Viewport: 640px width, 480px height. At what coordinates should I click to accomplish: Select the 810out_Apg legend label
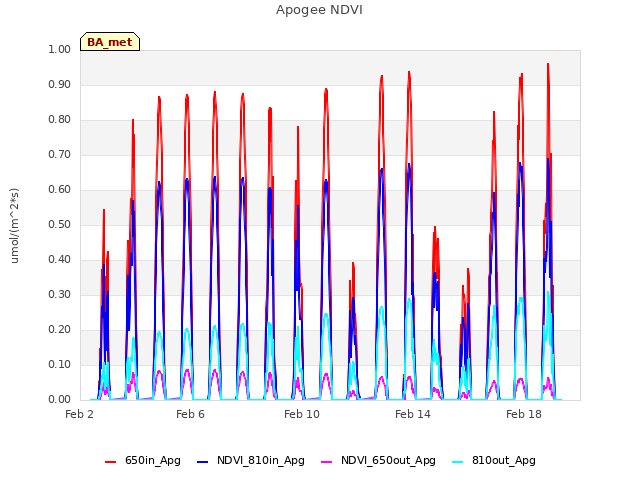click(x=504, y=460)
